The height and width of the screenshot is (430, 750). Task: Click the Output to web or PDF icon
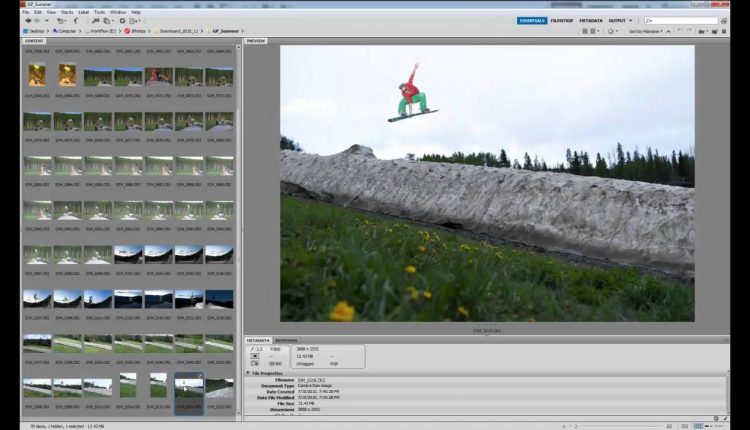pyautogui.click(x=135, y=21)
